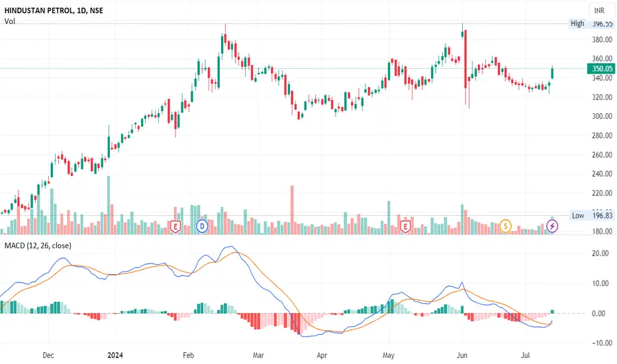Screen dimensions: 617x364
Task: Click the 396.55 high price value
Action: 602,24
